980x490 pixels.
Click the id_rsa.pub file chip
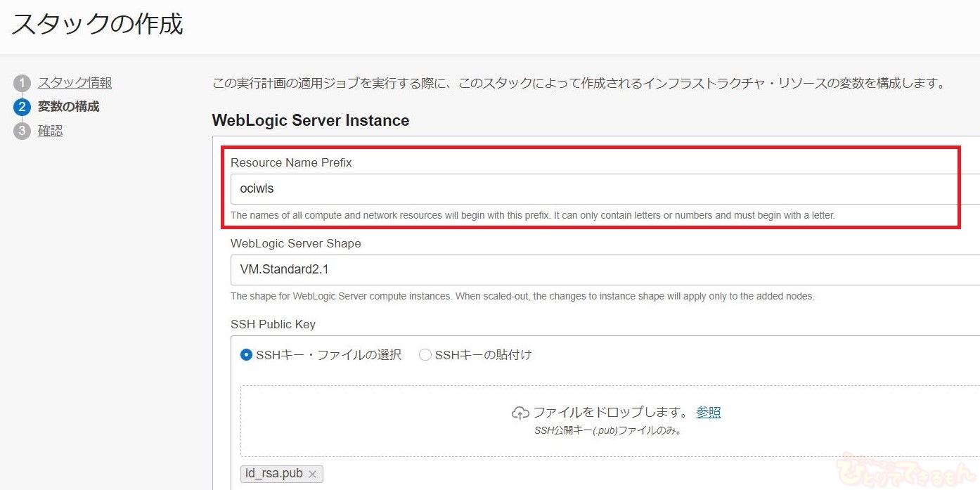point(273,473)
